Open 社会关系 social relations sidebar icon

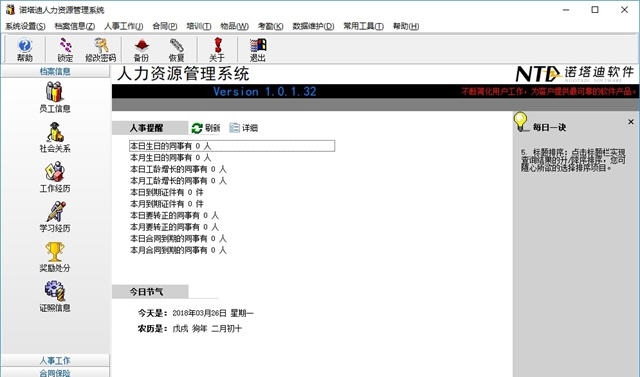coord(55,137)
